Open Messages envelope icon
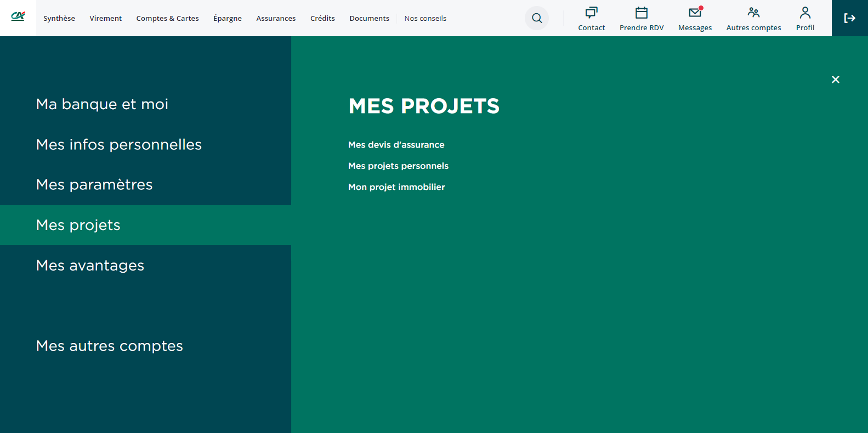The height and width of the screenshot is (433, 868). pos(695,13)
